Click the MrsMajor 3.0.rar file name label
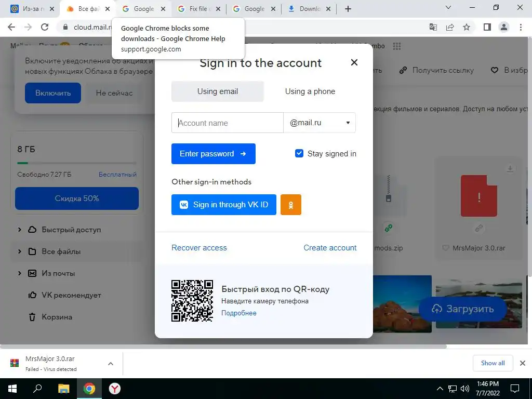This screenshot has height=399, width=532. [x=478, y=248]
